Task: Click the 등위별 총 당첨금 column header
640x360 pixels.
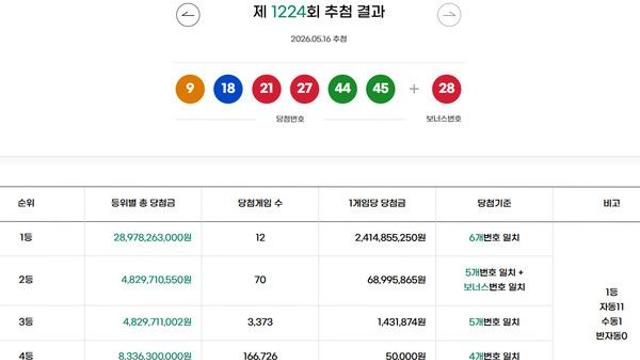Action: [x=143, y=203]
